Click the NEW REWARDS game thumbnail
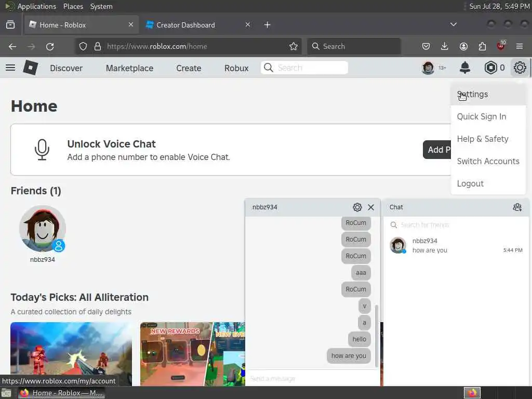Image resolution: width=532 pixels, height=399 pixels. pos(192,354)
